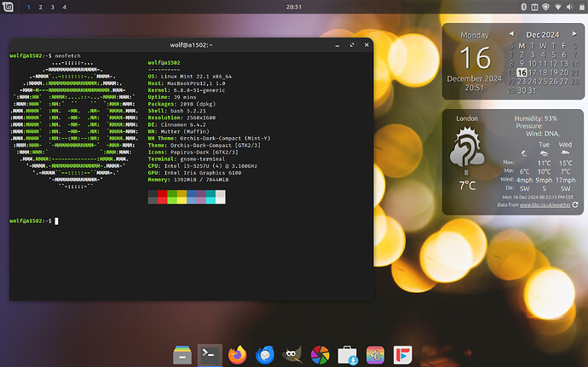Click the Host: MacBookPro12,1 line

[187, 83]
